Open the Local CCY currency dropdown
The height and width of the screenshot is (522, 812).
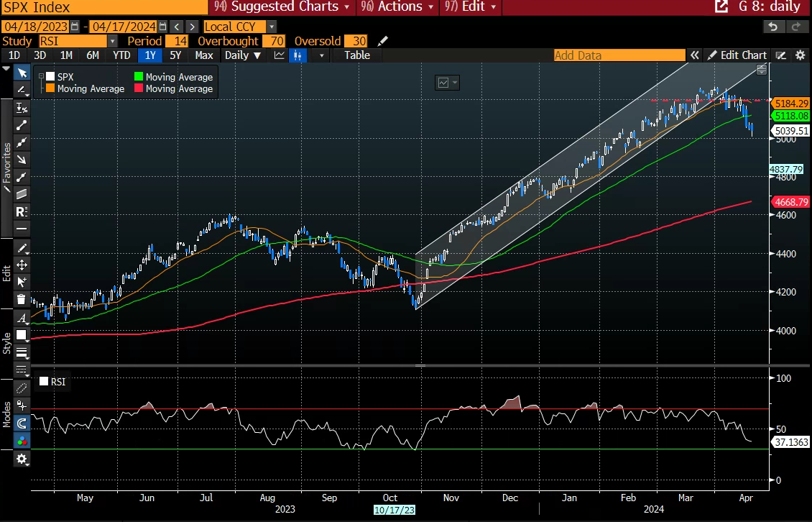point(272,27)
